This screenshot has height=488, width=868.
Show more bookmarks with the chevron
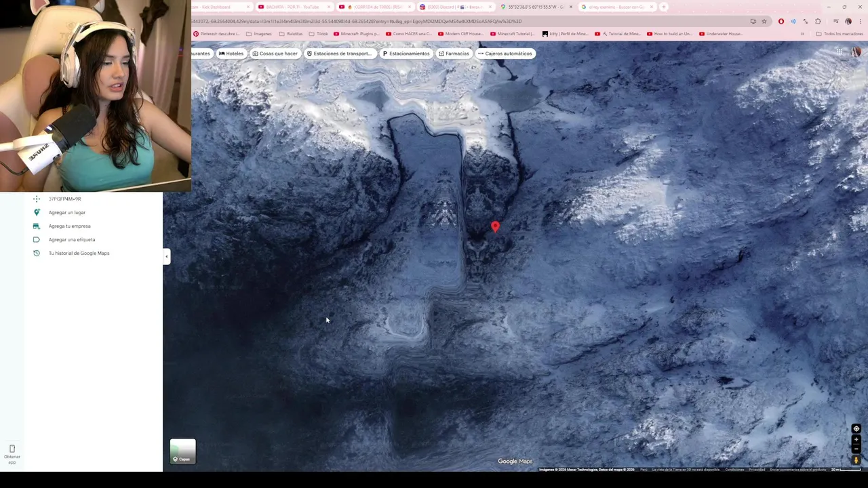tap(802, 34)
